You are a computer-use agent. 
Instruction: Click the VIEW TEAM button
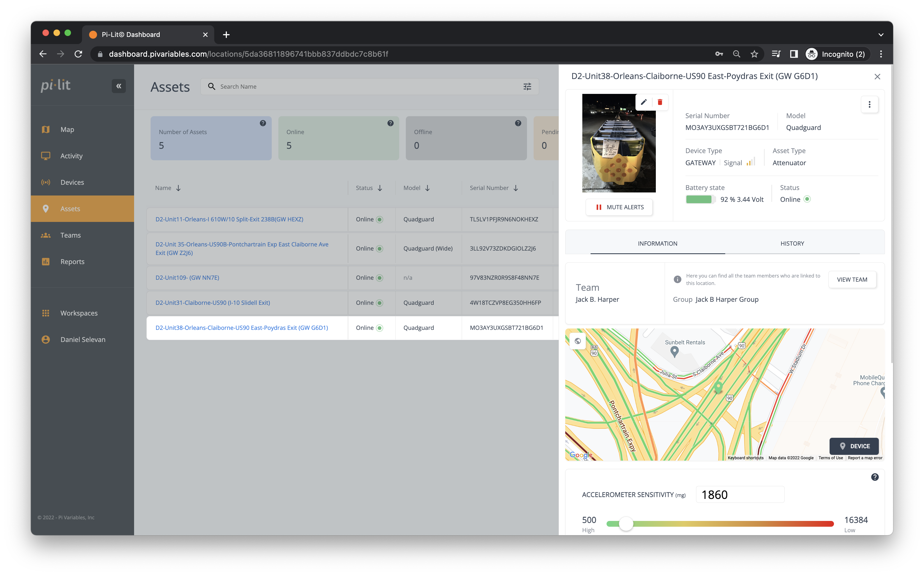(852, 280)
